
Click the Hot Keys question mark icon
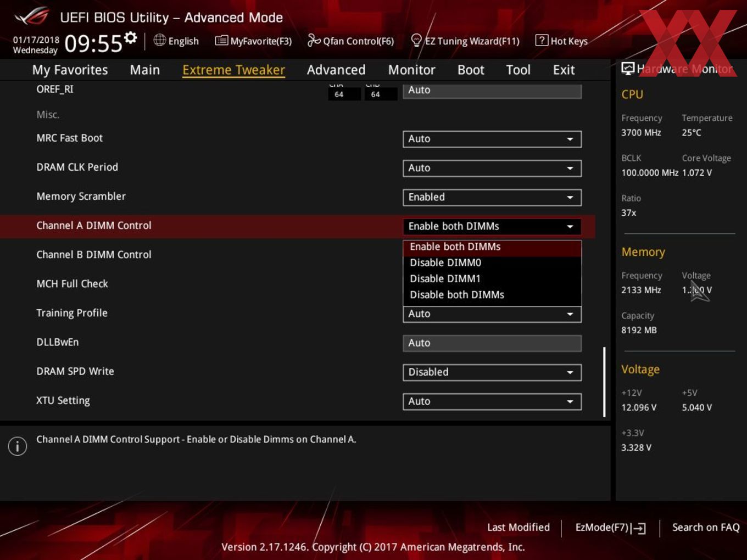[542, 40]
